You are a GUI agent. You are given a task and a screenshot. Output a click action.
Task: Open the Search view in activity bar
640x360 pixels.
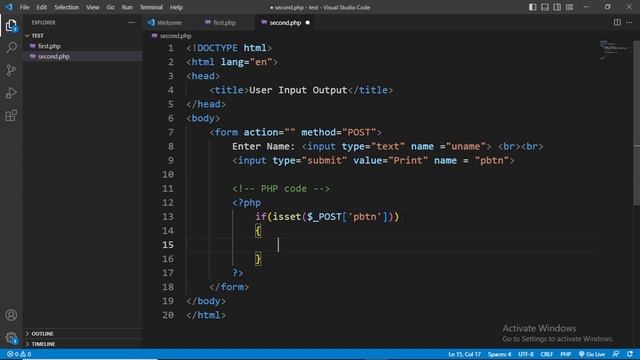tap(11, 47)
